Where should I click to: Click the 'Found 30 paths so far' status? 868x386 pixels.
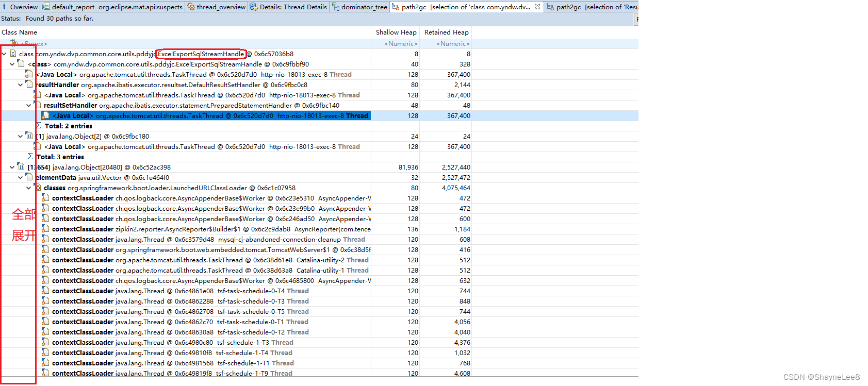click(x=59, y=19)
